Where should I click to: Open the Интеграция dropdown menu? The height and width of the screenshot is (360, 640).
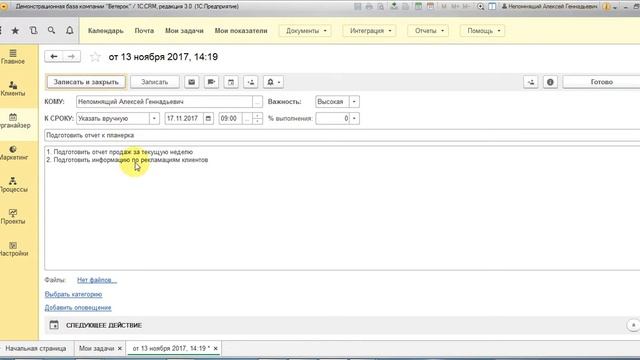click(369, 31)
